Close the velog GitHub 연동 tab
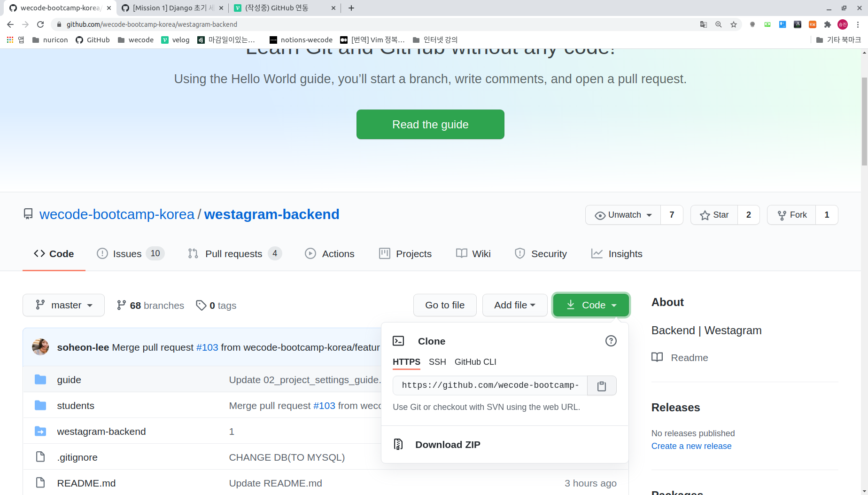Viewport: 868px width, 495px height. (333, 8)
